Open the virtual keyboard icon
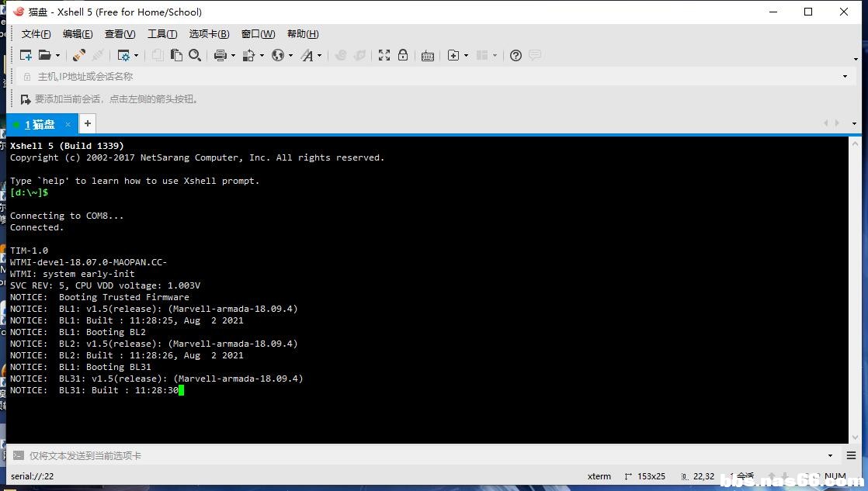Viewport: 868px width, 491px height. point(427,56)
